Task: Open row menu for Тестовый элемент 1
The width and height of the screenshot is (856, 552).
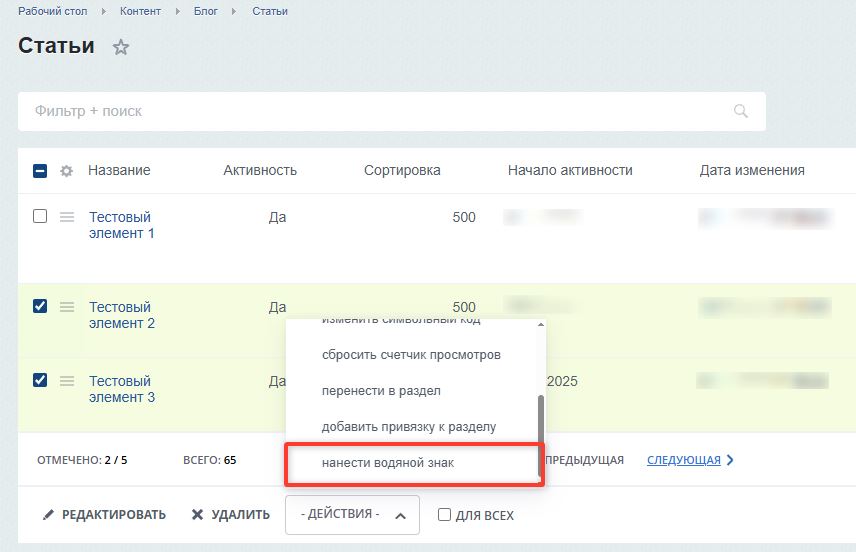Action: point(67,217)
